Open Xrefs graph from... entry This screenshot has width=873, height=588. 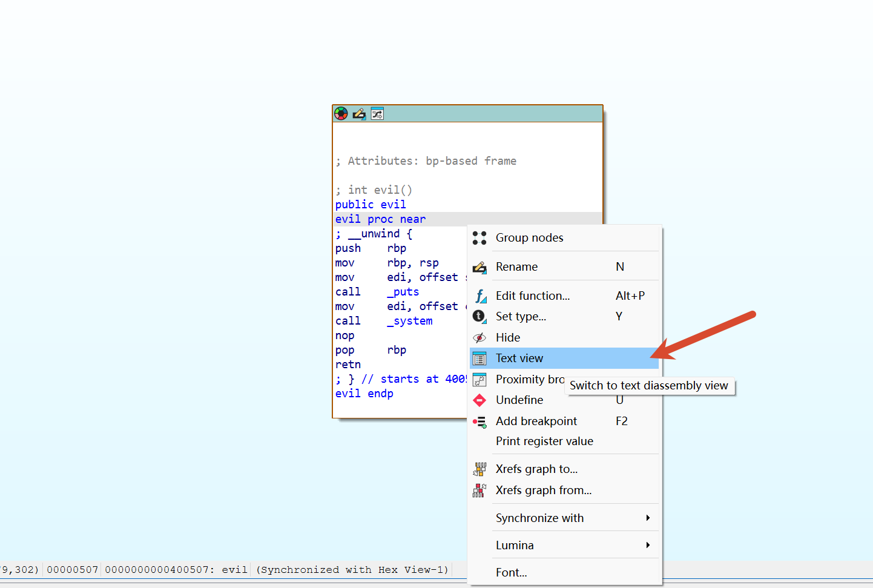(564, 491)
